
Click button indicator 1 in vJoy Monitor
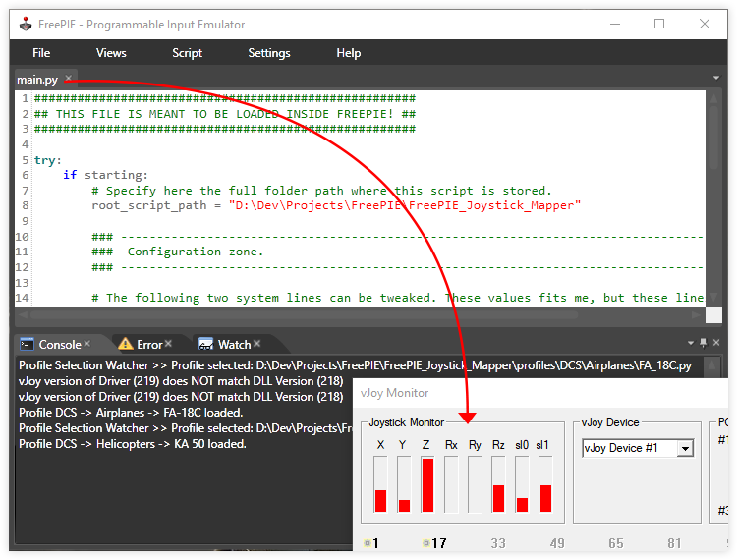371,543
